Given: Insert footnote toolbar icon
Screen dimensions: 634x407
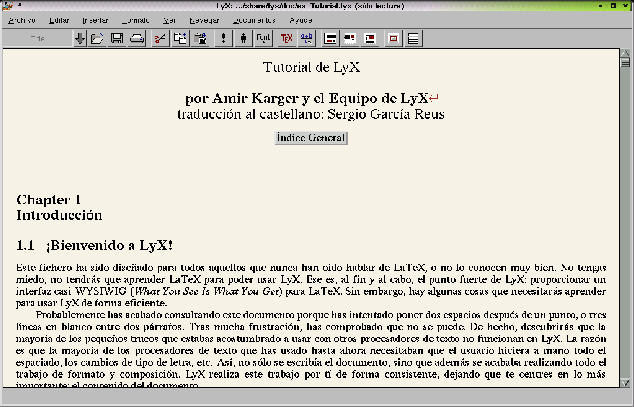Looking at the screenshot, I should coord(330,38).
